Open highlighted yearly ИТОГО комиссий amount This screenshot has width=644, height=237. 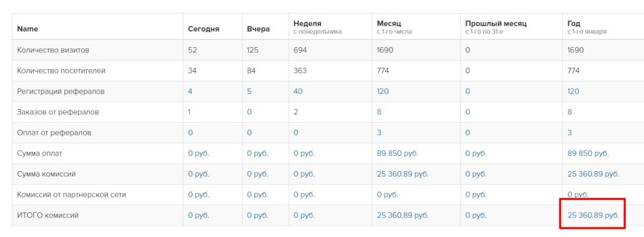coord(593,215)
